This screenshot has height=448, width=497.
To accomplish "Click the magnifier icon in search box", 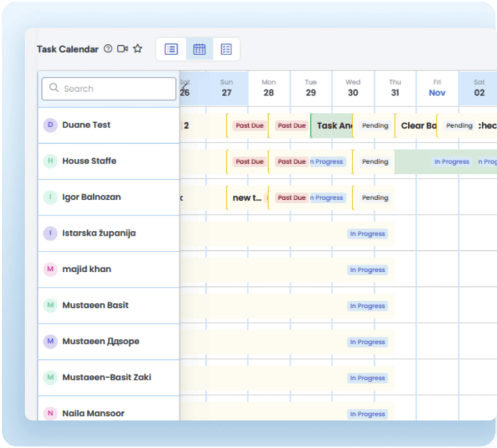I will pos(54,88).
